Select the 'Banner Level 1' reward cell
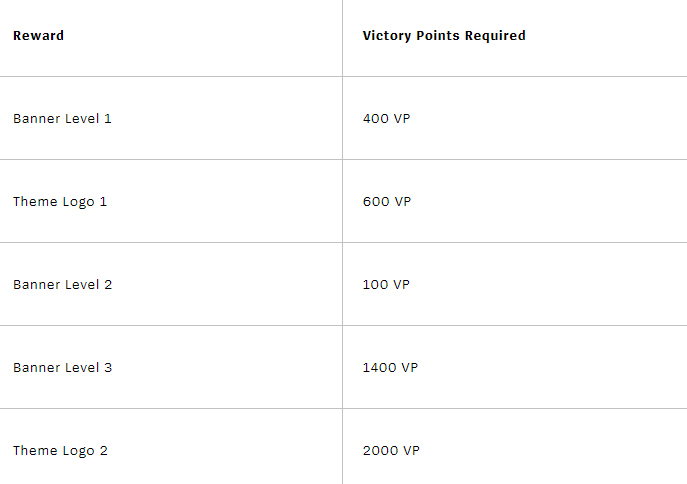687x484 pixels. pyautogui.click(x=62, y=119)
